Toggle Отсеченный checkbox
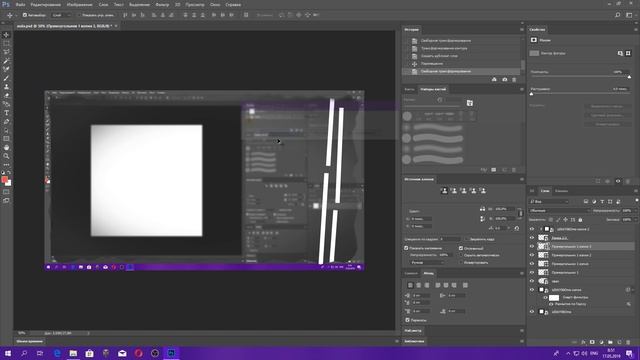This screenshot has width=640, height=360. (461, 248)
